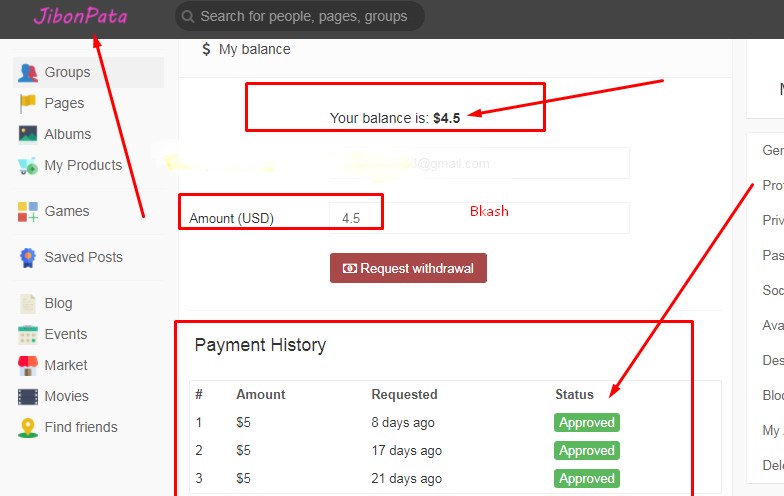Click the Movies film icon

click(x=28, y=396)
